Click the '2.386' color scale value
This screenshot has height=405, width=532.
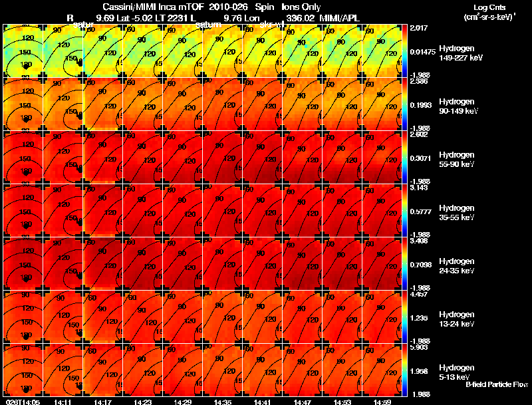(419, 81)
